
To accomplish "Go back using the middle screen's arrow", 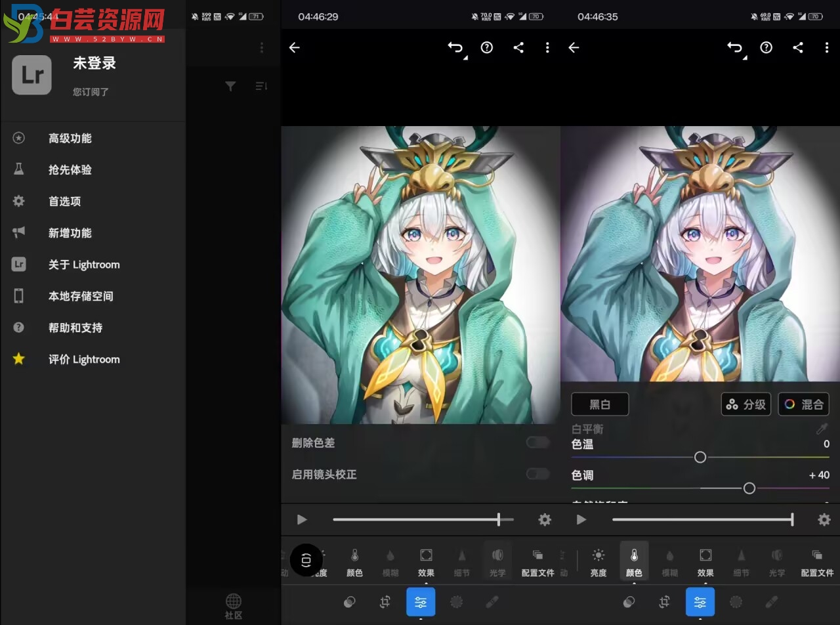I will click(295, 47).
